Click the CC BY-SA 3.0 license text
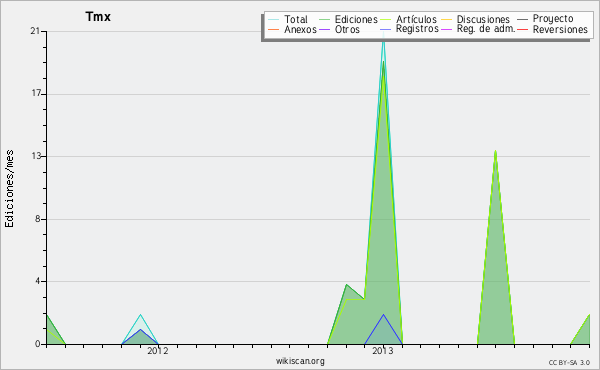 tap(569, 363)
